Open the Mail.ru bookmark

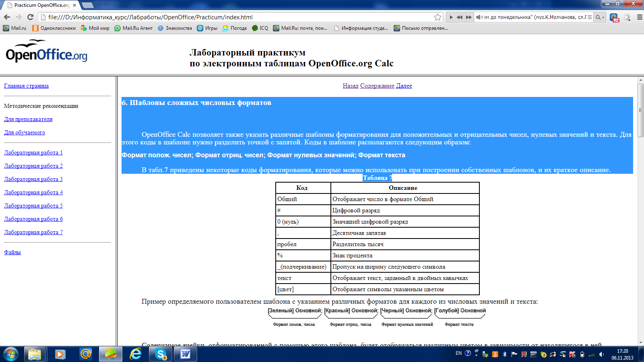click(14, 28)
